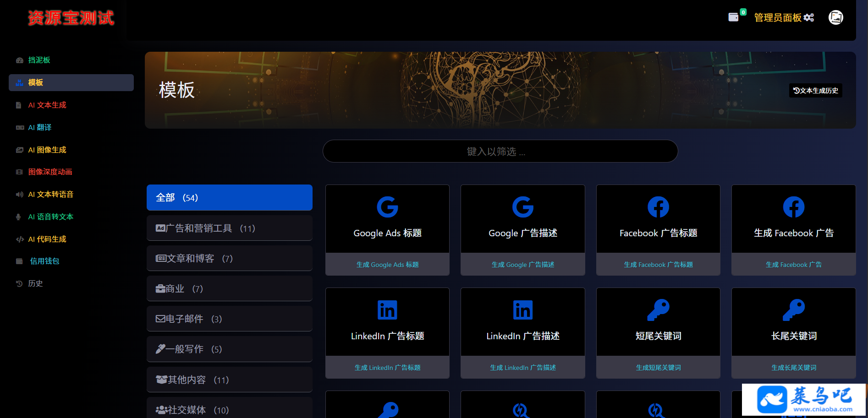Open AI 代码生成 in sidebar

coord(71,239)
